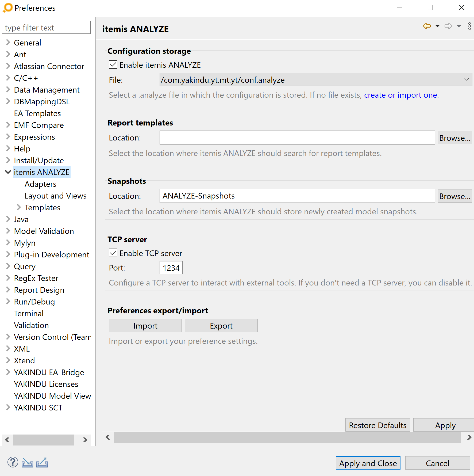Focus the type filter text field
Viewport: 474px width, 476px height.
tap(46, 28)
